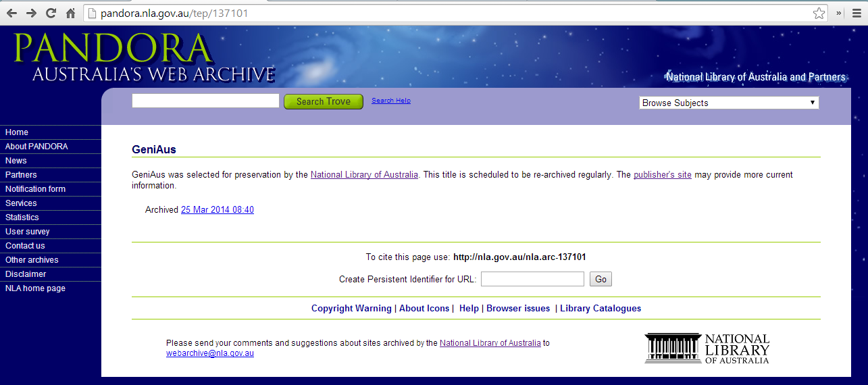Click the citation URL http://nla.gov.au/nla.arc-137101
The image size is (868, 385).
(x=519, y=257)
